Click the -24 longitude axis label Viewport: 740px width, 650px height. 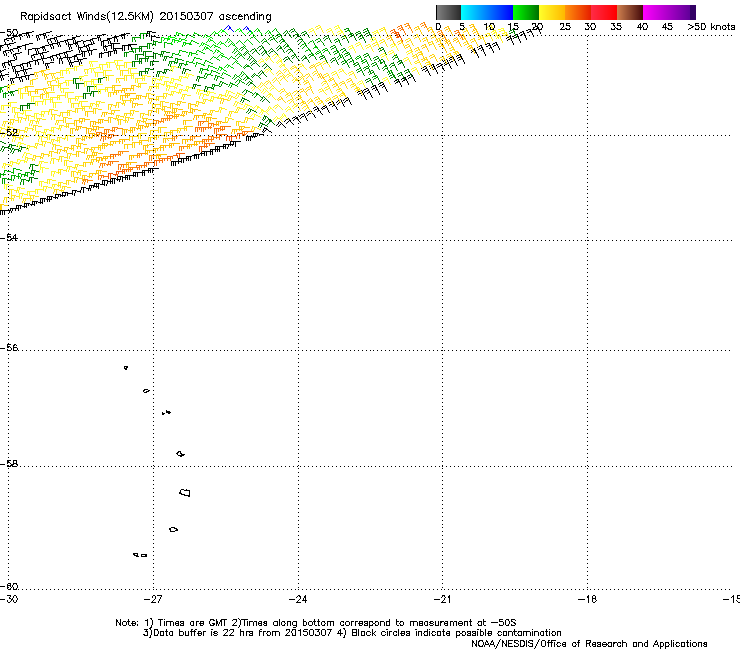(298, 599)
